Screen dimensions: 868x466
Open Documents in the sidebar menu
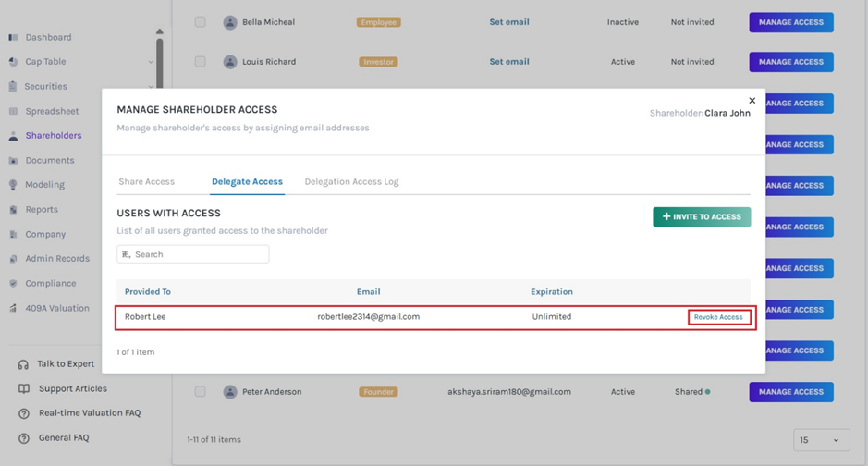pos(50,161)
